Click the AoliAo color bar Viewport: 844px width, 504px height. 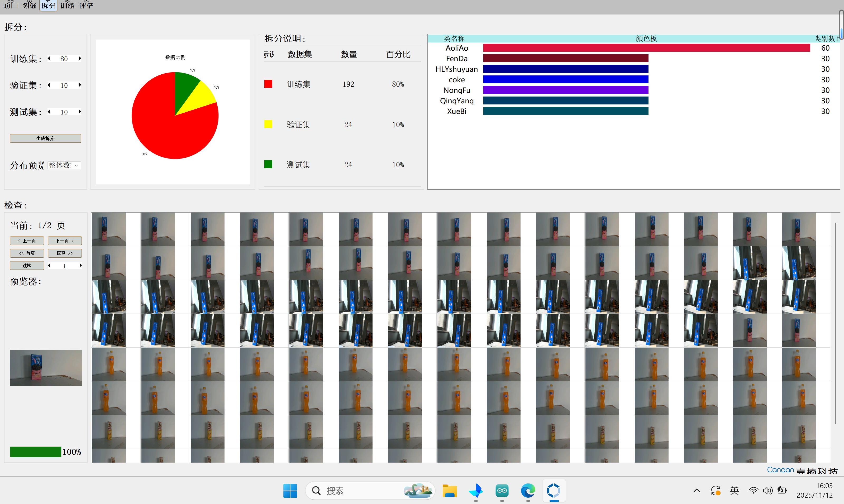646,48
